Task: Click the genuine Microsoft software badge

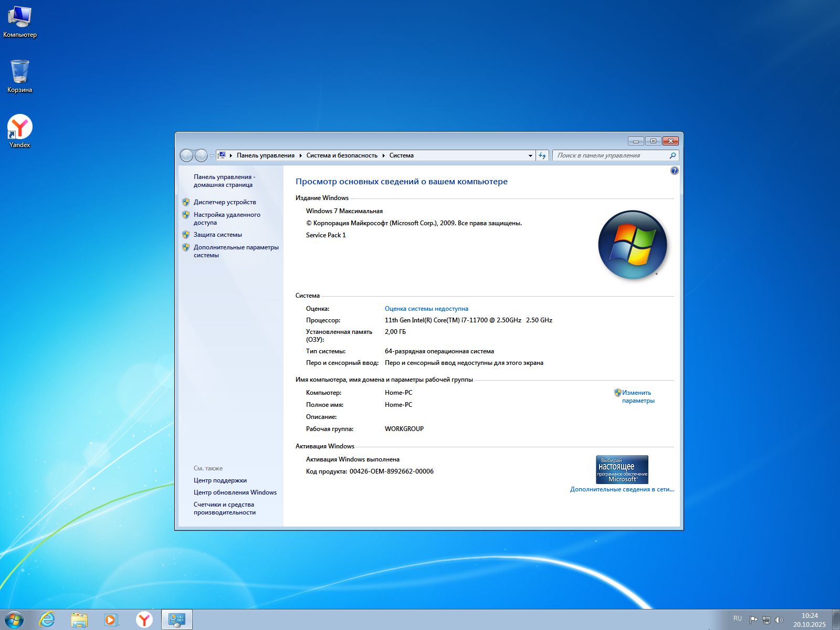Action: pos(622,469)
